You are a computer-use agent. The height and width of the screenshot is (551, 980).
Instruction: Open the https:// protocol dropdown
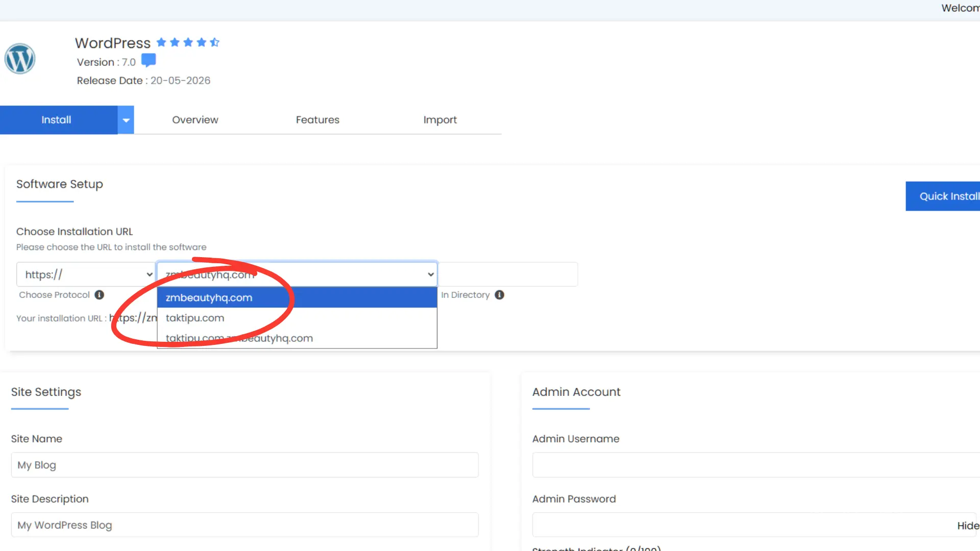coord(86,274)
